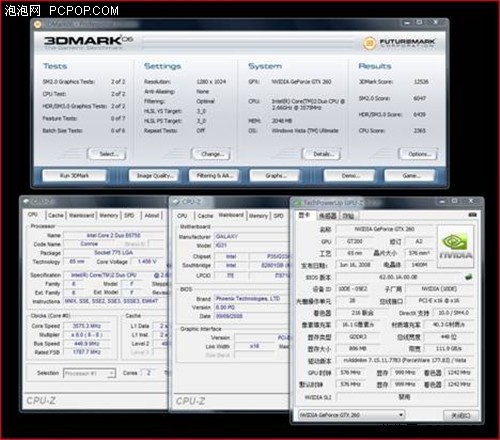Viewport: 500px width, 440px height.
Task: Open the Image Quality tool
Action: coord(154,175)
